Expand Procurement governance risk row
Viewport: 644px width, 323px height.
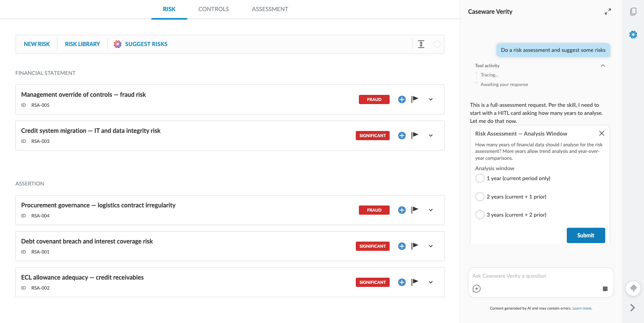(431, 210)
